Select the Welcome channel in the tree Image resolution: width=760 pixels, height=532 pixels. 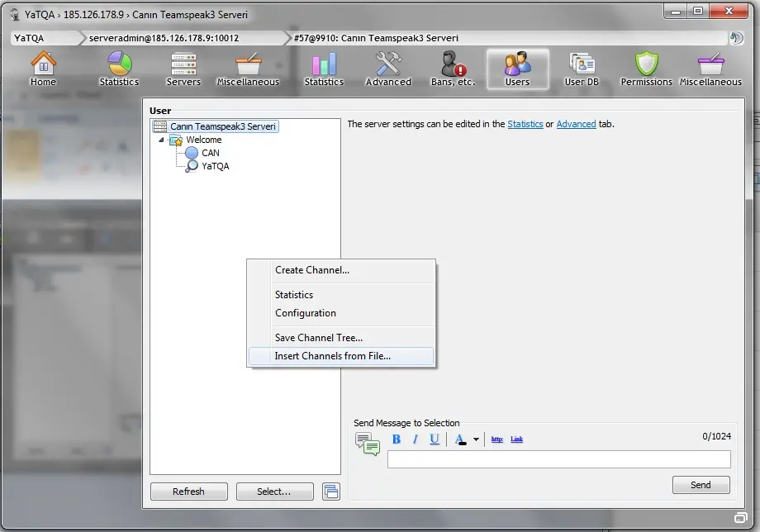tap(203, 140)
